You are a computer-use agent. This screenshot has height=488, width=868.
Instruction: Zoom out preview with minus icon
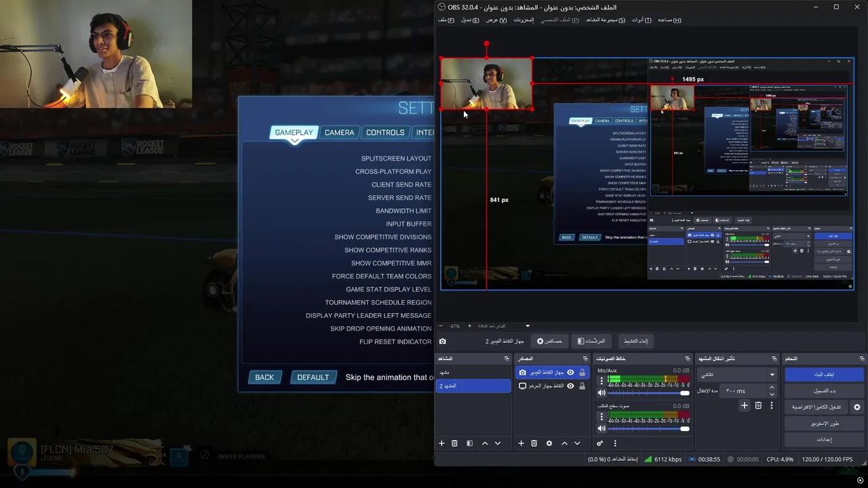coord(441,326)
